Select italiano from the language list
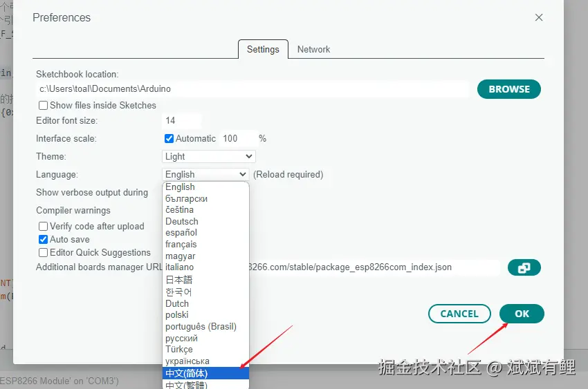Viewport: 588px width, 389px height. click(206, 267)
